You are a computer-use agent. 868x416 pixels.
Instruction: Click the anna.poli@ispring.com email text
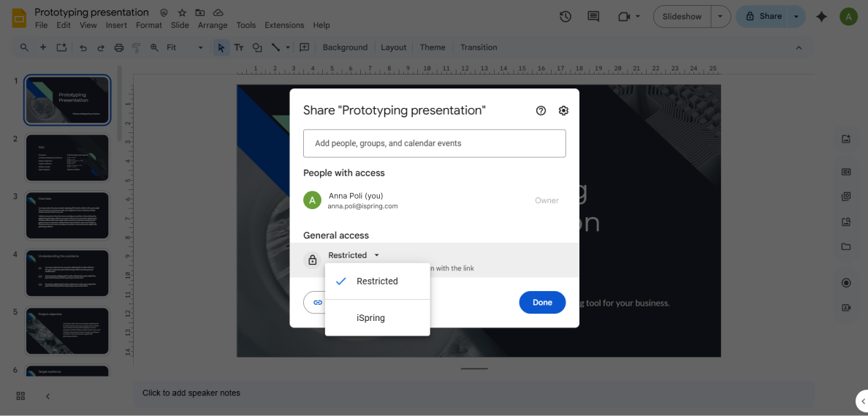363,206
